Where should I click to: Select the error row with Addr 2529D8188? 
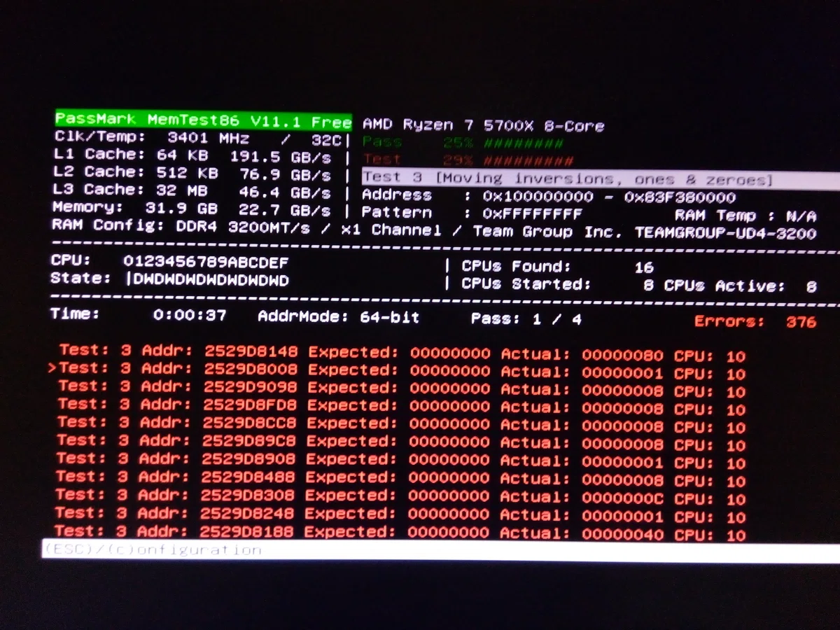tap(400, 533)
